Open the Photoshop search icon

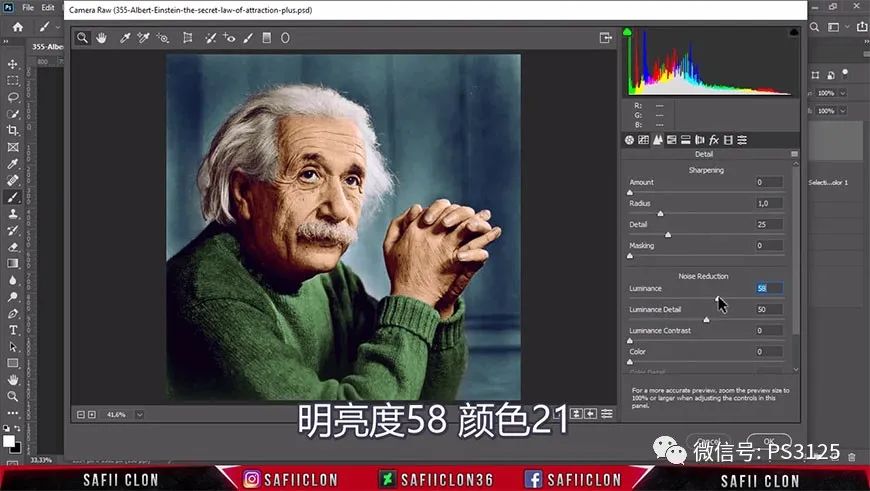pyautogui.click(x=815, y=27)
